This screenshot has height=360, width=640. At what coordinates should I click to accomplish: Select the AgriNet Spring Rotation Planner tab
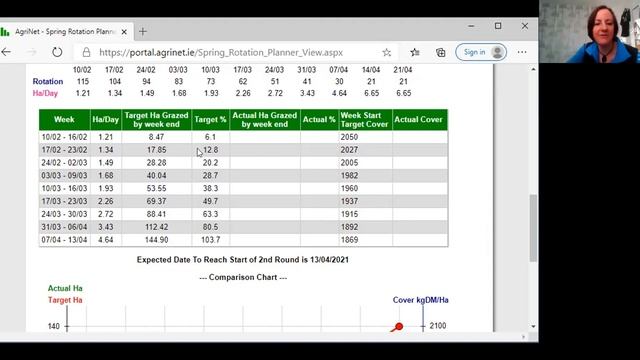(x=65, y=31)
